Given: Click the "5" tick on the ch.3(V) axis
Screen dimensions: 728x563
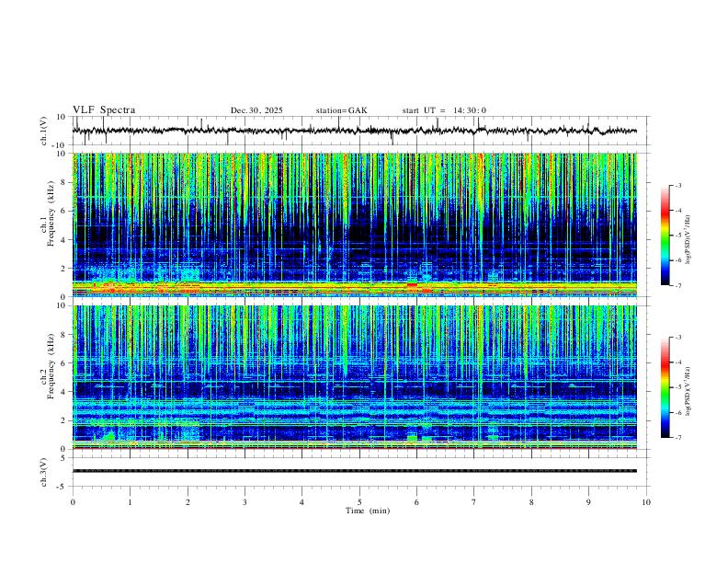Looking at the screenshot, I should (x=64, y=458).
